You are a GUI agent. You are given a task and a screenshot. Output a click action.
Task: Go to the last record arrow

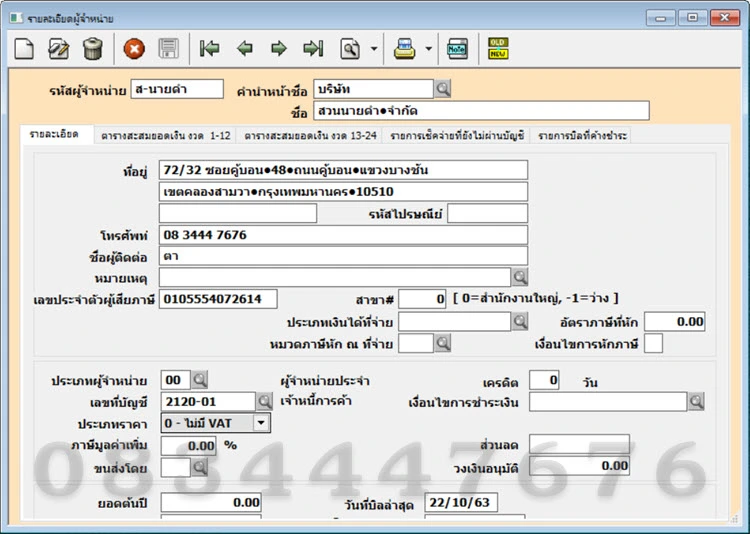[313, 48]
